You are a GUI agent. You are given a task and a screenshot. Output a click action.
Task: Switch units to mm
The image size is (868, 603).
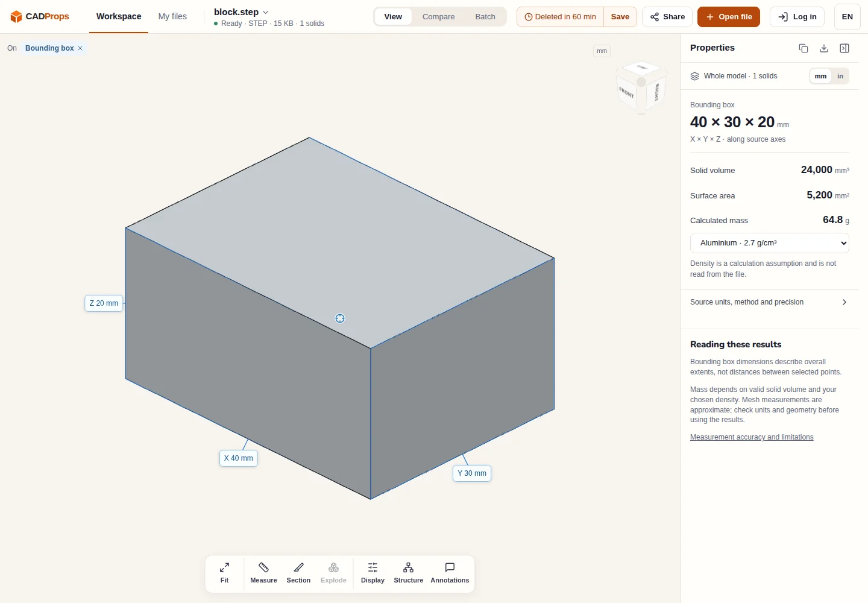(820, 76)
